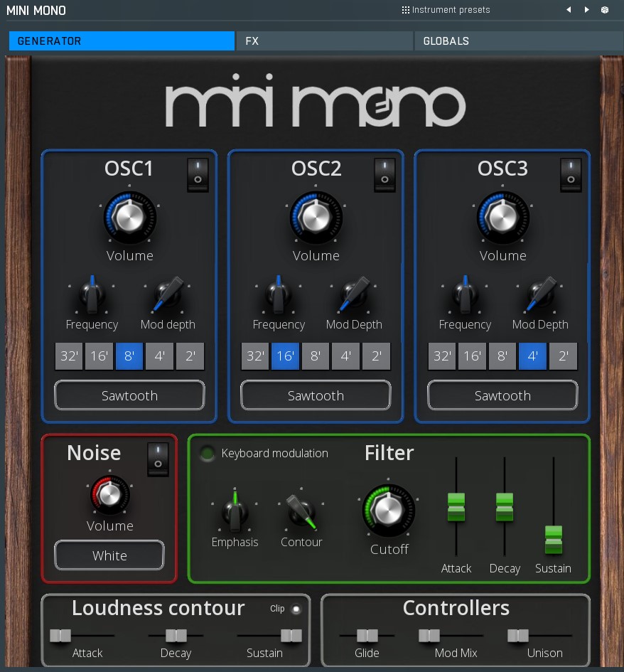Click the Filter Decay fader handle
Viewport: 624px width, 672px height.
(x=505, y=507)
